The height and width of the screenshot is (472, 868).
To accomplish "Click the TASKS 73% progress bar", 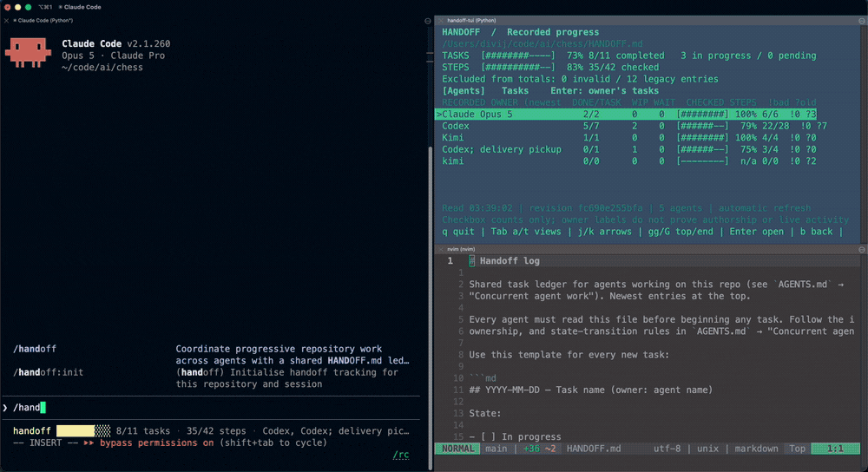I will point(517,56).
